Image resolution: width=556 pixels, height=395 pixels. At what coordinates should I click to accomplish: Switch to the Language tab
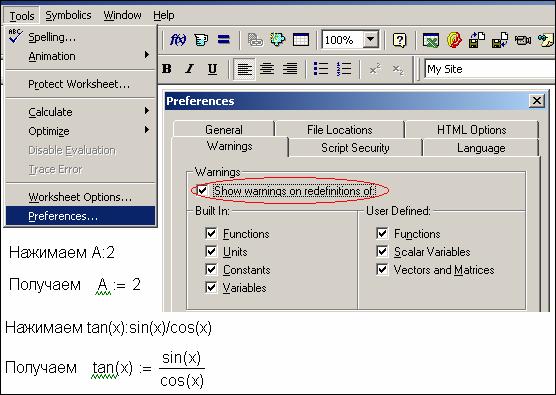tap(481, 148)
